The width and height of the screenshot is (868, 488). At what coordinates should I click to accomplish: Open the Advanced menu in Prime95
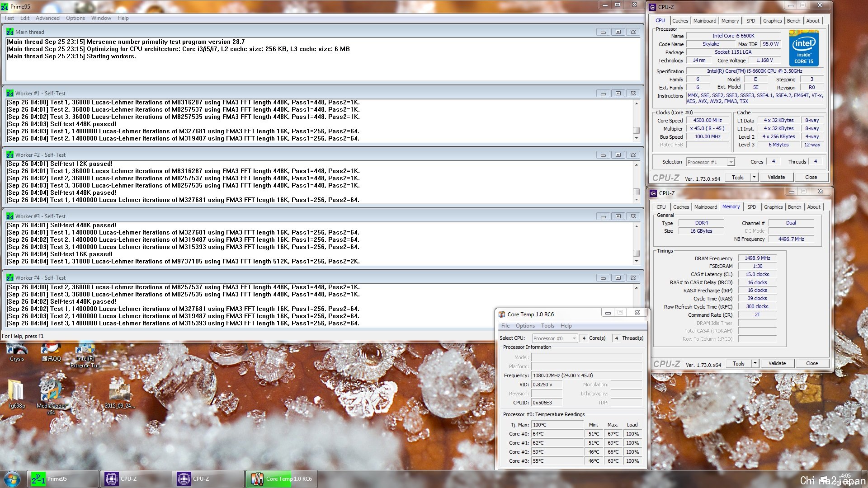pos(47,18)
